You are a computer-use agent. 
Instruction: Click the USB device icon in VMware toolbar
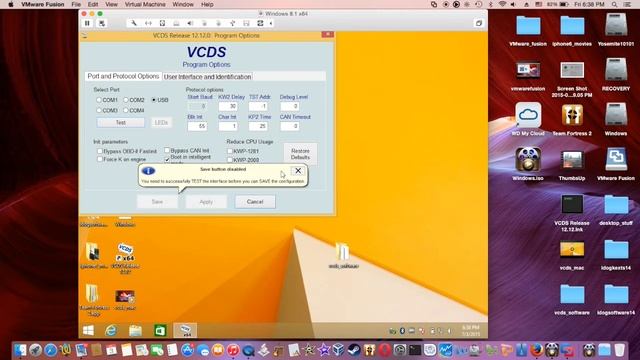pyautogui.click(x=232, y=23)
